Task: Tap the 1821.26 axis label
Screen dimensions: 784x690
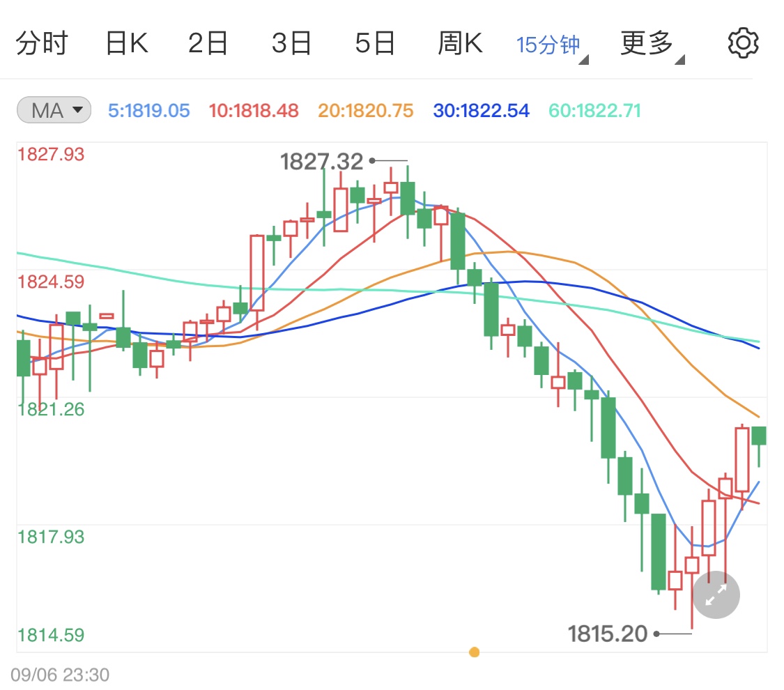Action: coord(51,410)
